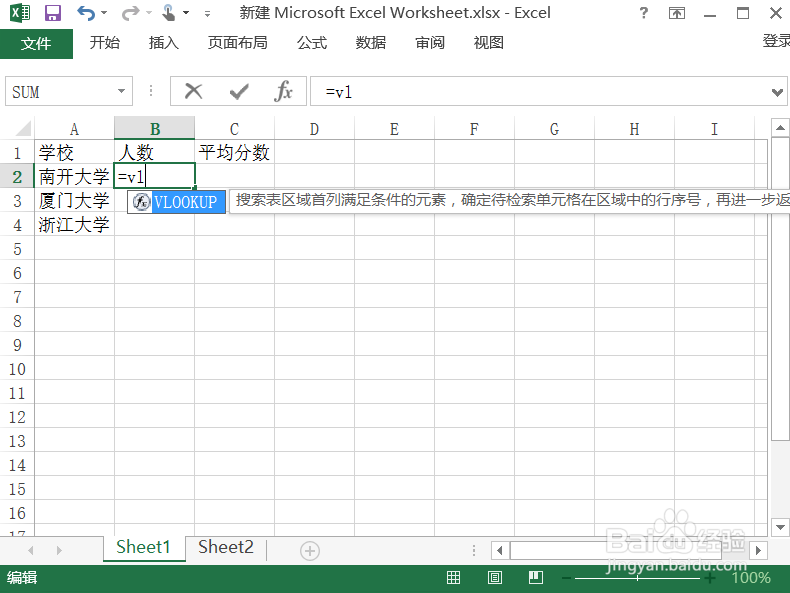
Task: Click cell containing 学校
Action: 75,152
